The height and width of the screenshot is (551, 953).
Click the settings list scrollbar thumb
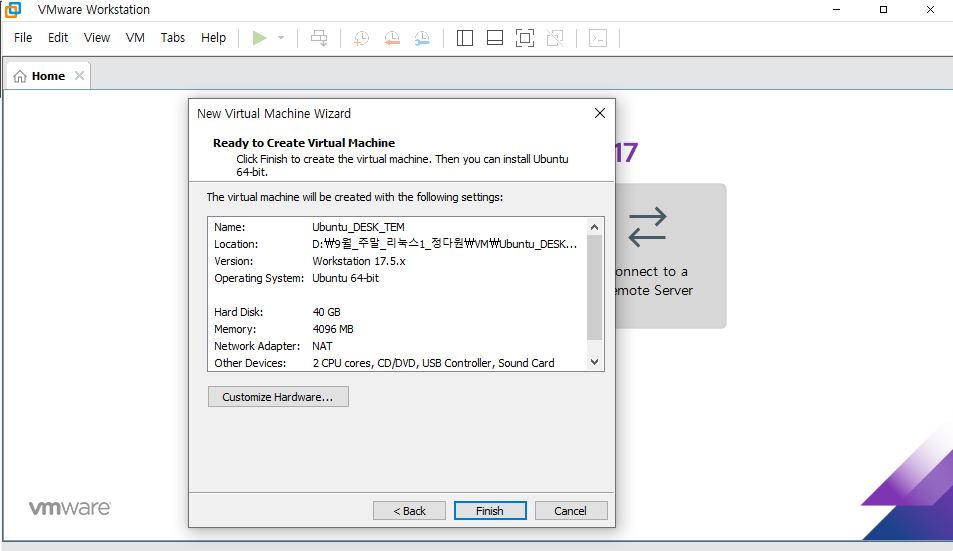pos(594,287)
